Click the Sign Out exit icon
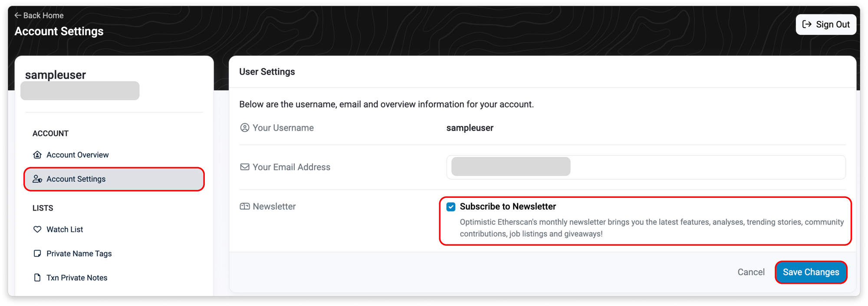Screen dimensions: 868x306 coord(807,24)
